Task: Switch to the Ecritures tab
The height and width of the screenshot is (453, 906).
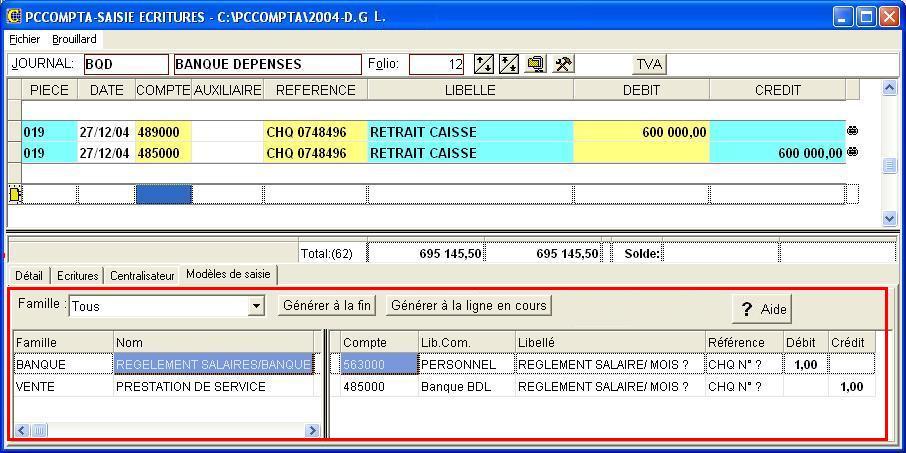Action: click(77, 275)
